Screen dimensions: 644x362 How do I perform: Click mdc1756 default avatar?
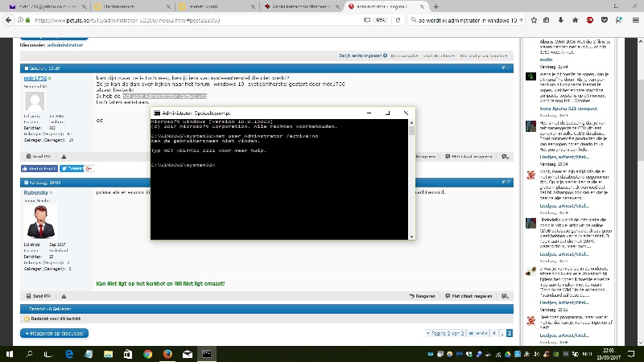[x=35, y=101]
